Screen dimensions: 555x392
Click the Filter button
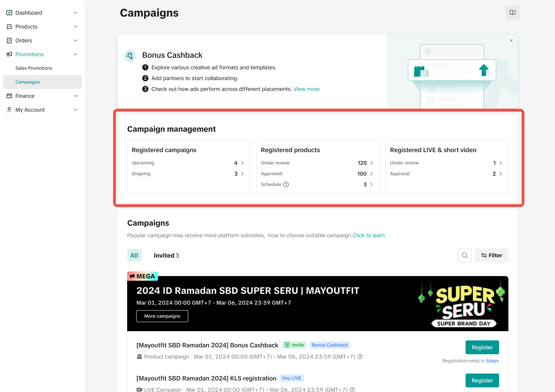coord(491,255)
